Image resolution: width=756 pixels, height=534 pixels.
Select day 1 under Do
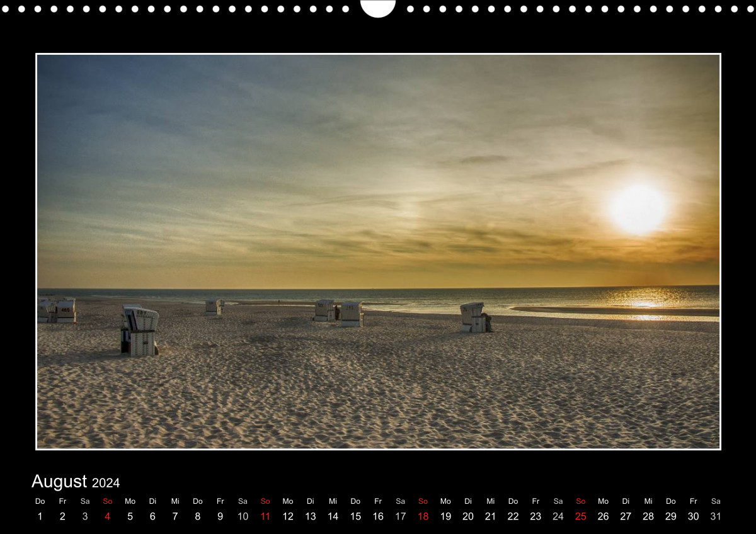click(x=40, y=516)
